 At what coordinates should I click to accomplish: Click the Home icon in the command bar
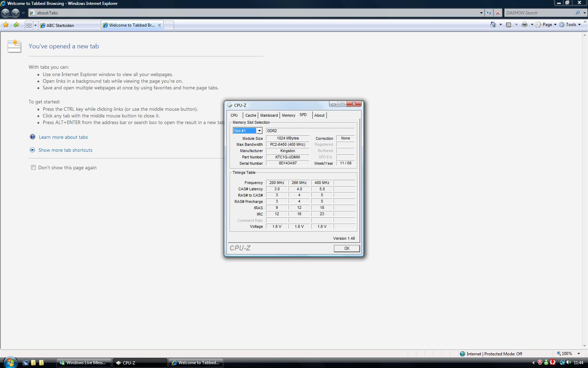493,25
